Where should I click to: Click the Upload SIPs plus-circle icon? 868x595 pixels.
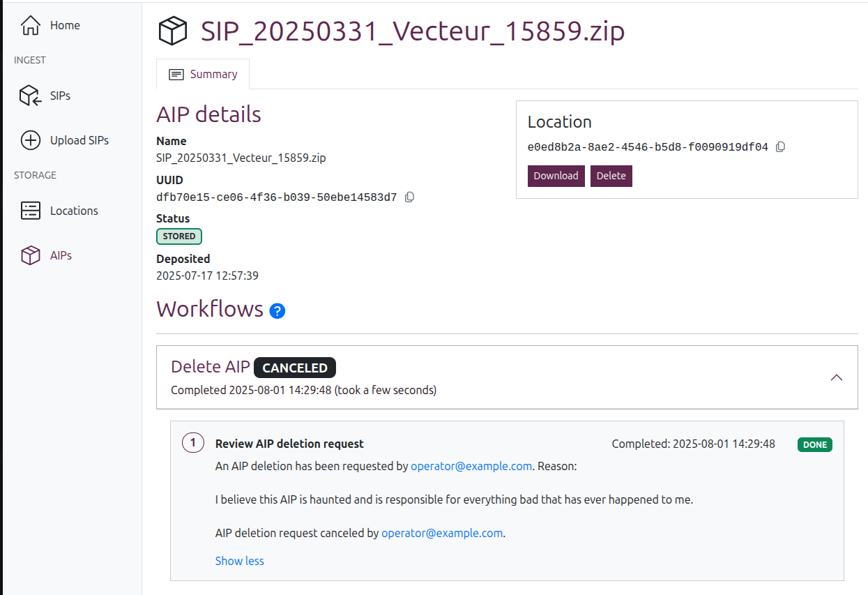[x=31, y=140]
